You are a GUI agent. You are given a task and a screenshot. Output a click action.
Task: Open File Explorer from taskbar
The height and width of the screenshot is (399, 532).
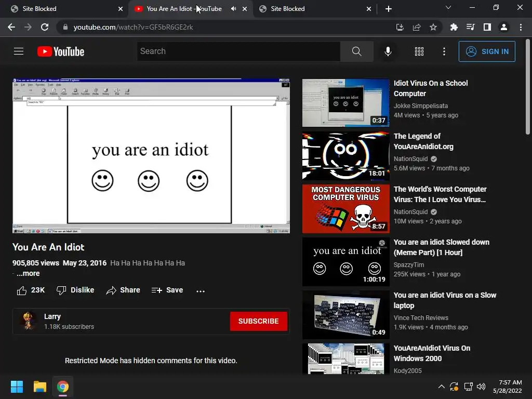(x=39, y=387)
